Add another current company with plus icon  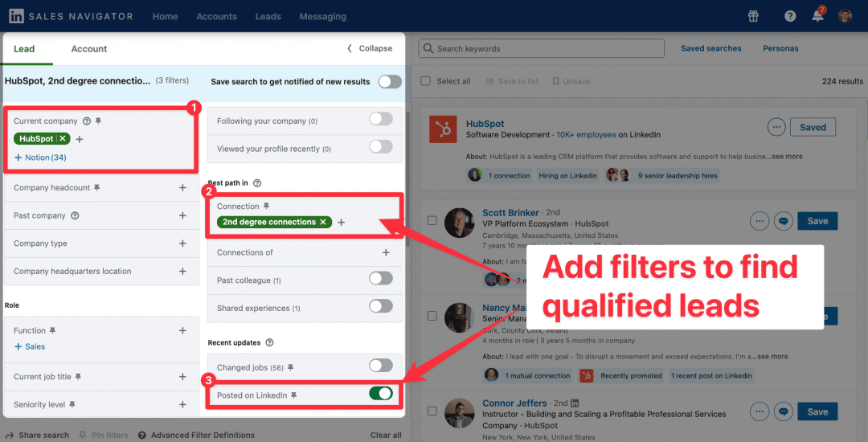79,139
